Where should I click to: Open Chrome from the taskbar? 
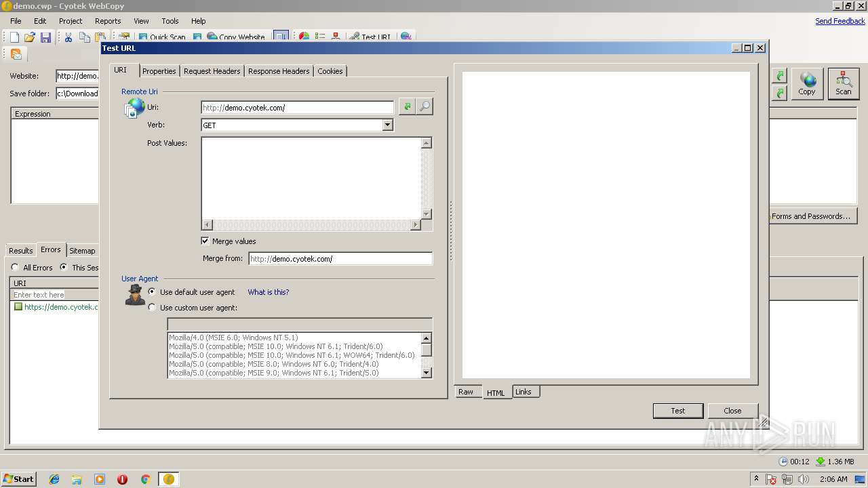point(145,479)
